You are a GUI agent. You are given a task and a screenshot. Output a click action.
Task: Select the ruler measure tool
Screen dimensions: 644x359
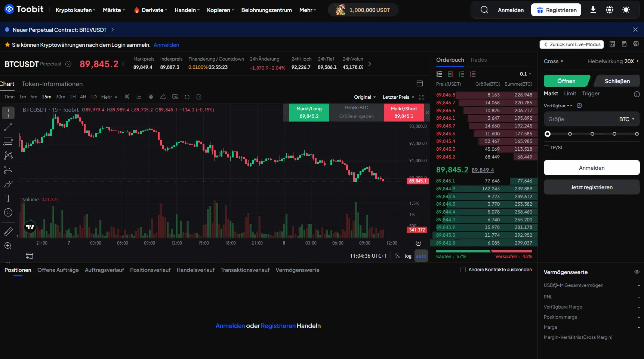point(8,232)
